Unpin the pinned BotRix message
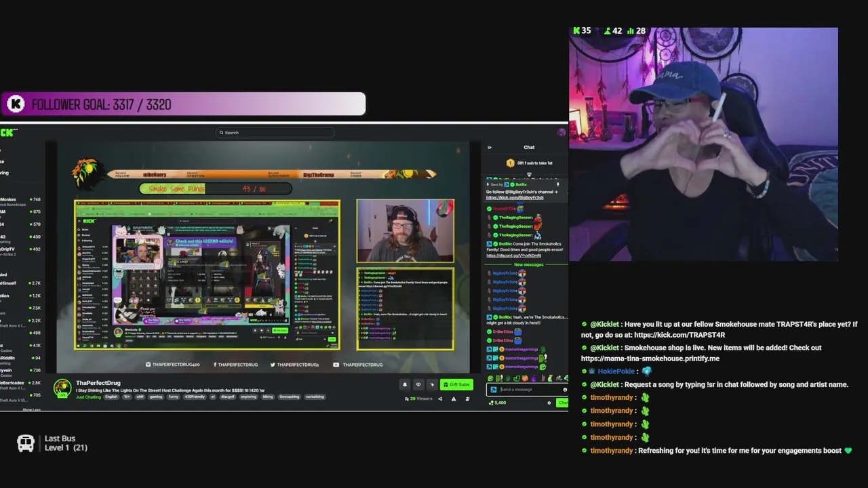 [x=558, y=184]
